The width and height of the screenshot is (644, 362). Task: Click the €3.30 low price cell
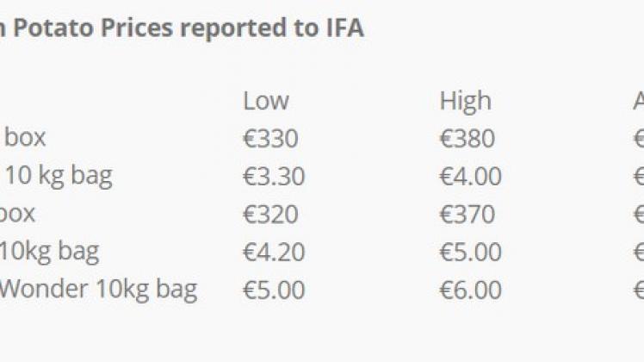(274, 177)
